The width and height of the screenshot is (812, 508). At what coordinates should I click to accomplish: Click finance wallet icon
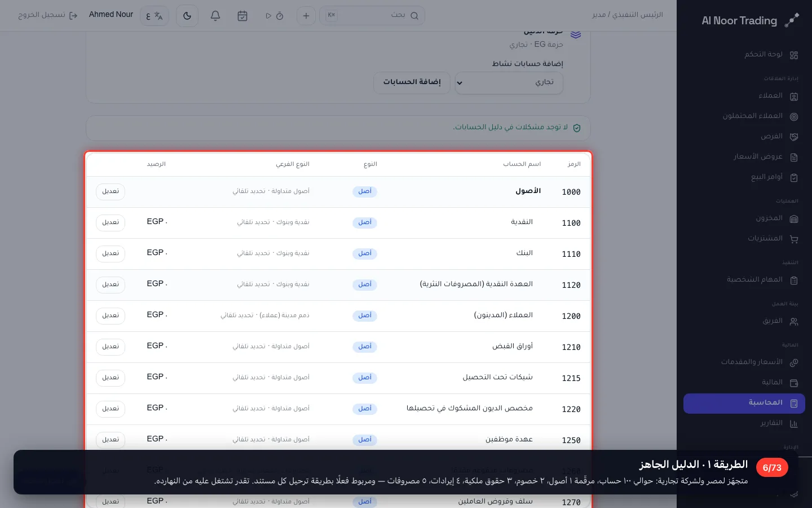point(794,383)
